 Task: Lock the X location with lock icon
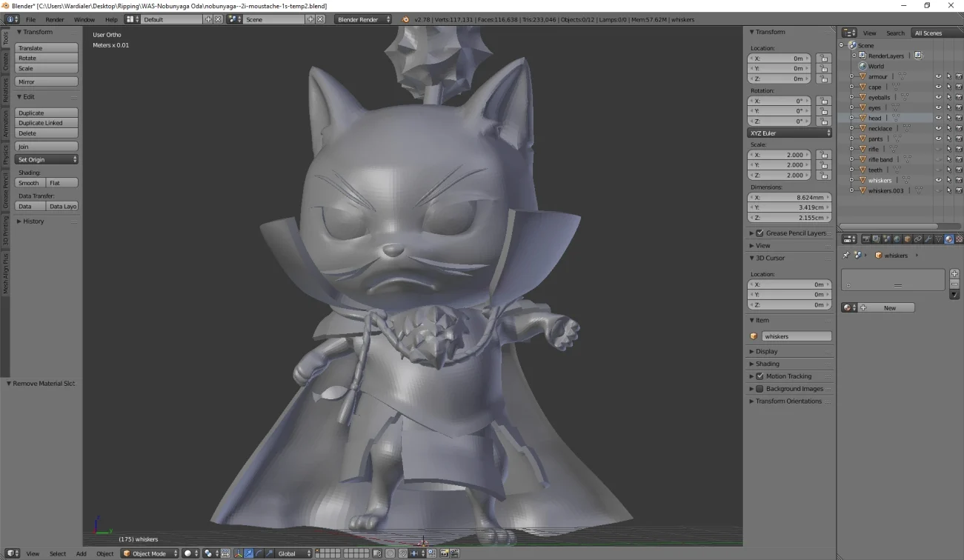pos(823,59)
